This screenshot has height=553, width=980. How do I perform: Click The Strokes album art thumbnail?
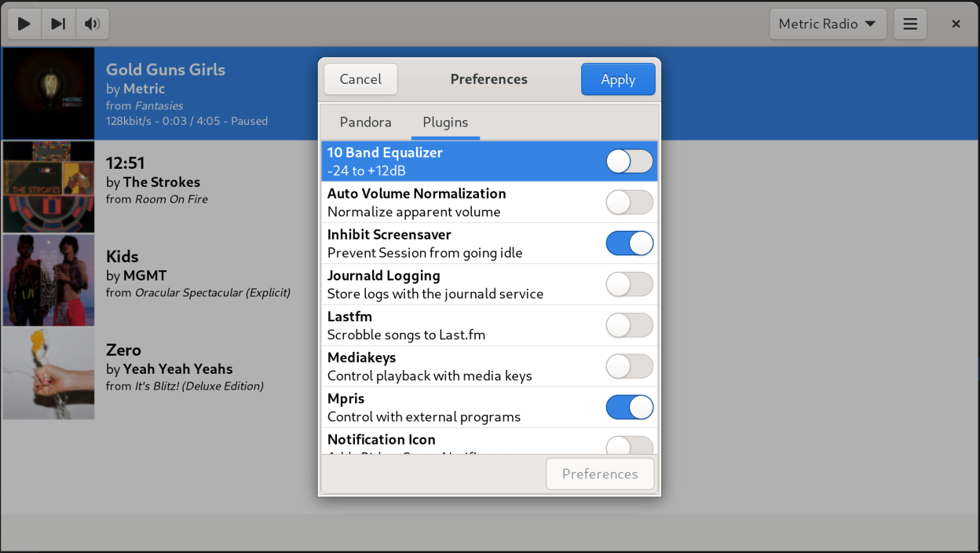(x=49, y=187)
